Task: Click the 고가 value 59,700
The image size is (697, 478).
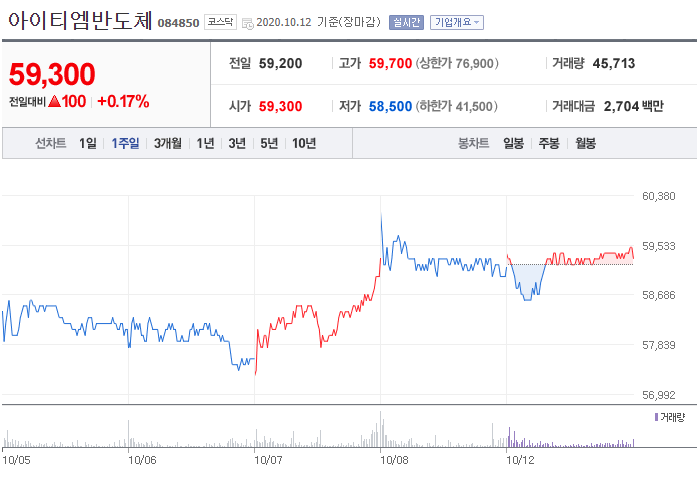Action: click(390, 63)
